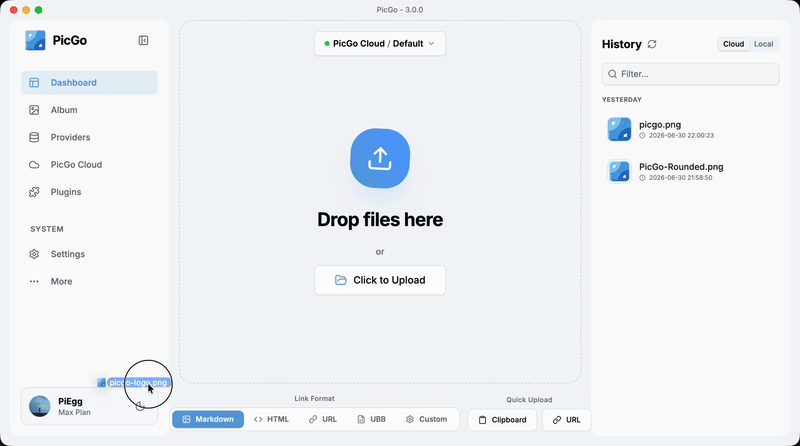Open Settings under SYSTEM

point(89,254)
